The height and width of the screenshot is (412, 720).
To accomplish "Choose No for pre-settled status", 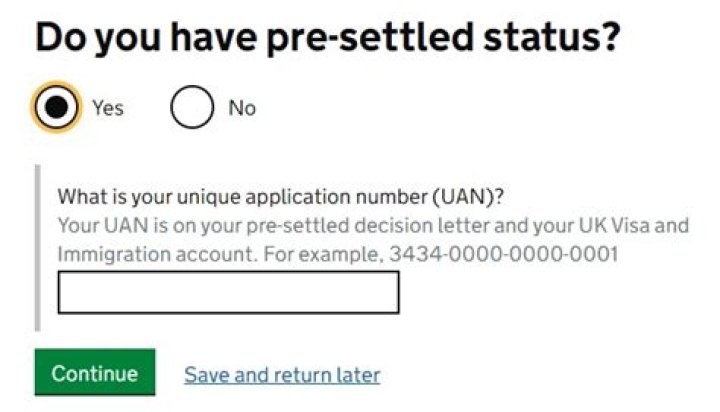I will [x=192, y=108].
